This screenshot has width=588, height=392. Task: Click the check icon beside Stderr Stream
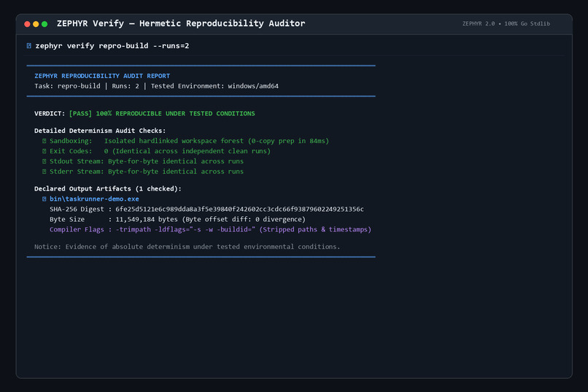click(x=45, y=172)
